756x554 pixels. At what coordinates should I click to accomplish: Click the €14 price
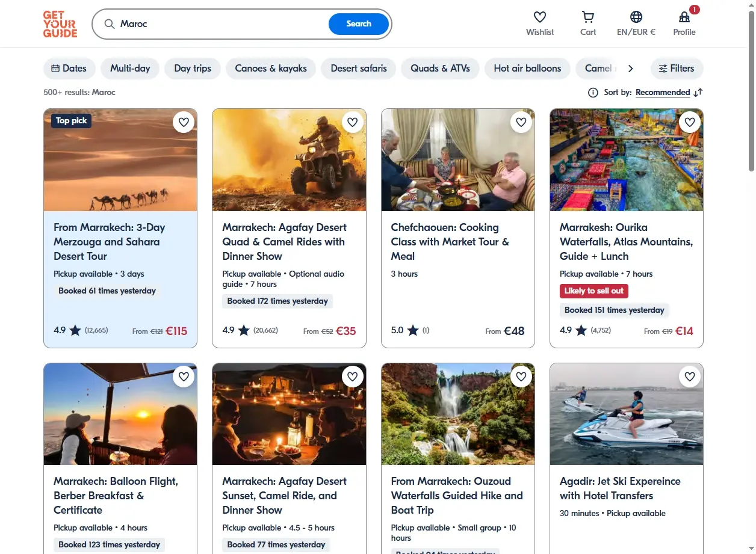pyautogui.click(x=684, y=331)
